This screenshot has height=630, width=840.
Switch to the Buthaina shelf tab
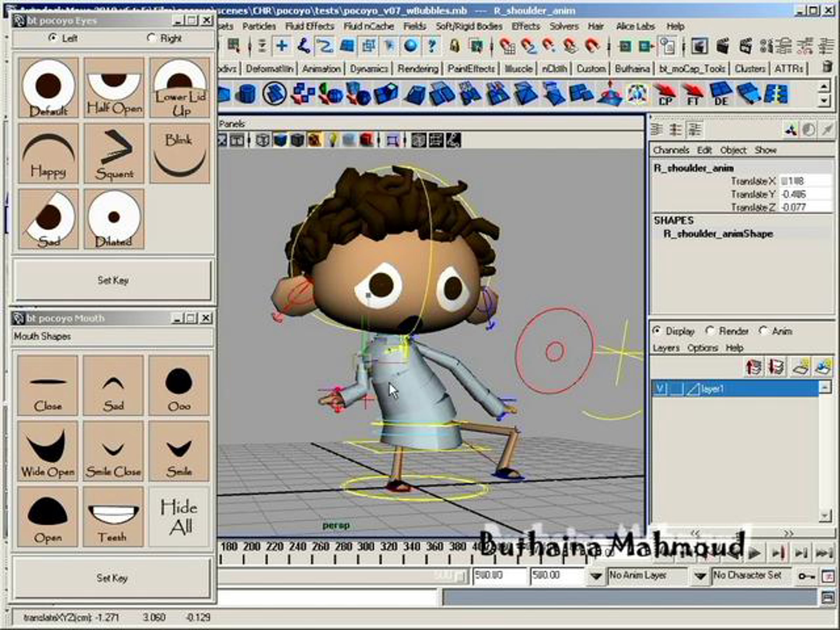pyautogui.click(x=632, y=69)
